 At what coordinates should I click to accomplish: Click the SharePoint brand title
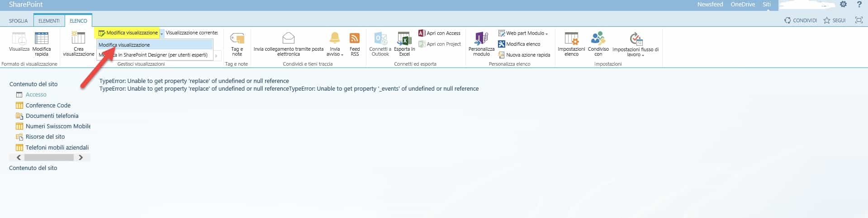(26, 5)
